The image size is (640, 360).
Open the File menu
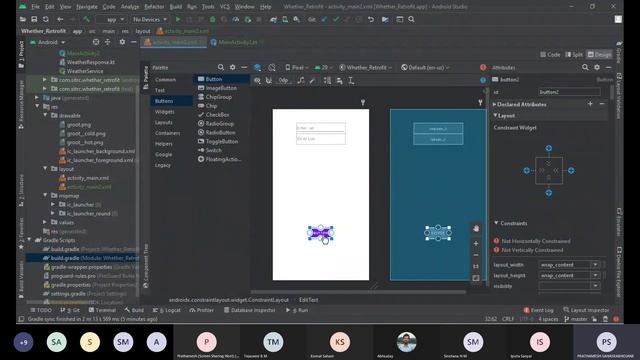pos(36,7)
